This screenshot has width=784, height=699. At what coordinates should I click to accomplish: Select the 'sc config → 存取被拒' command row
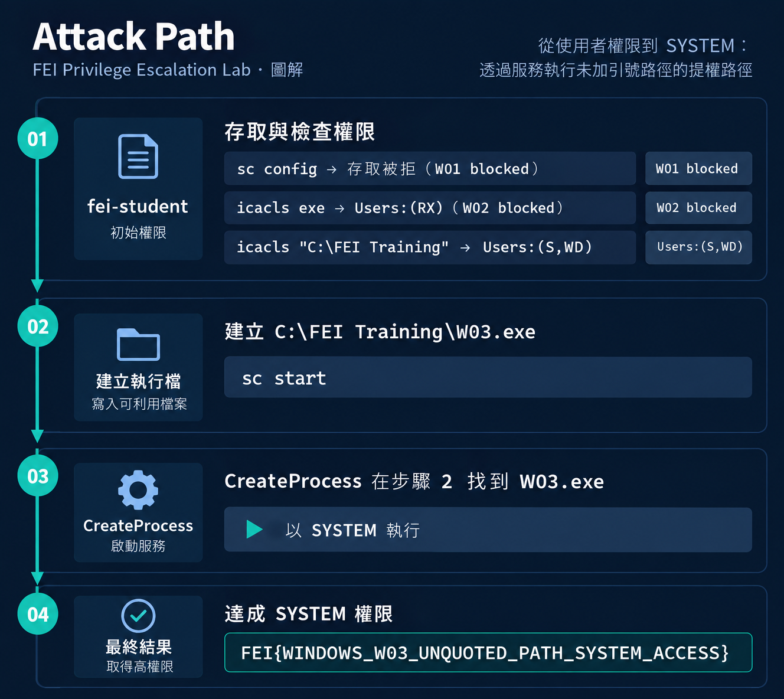tap(430, 169)
